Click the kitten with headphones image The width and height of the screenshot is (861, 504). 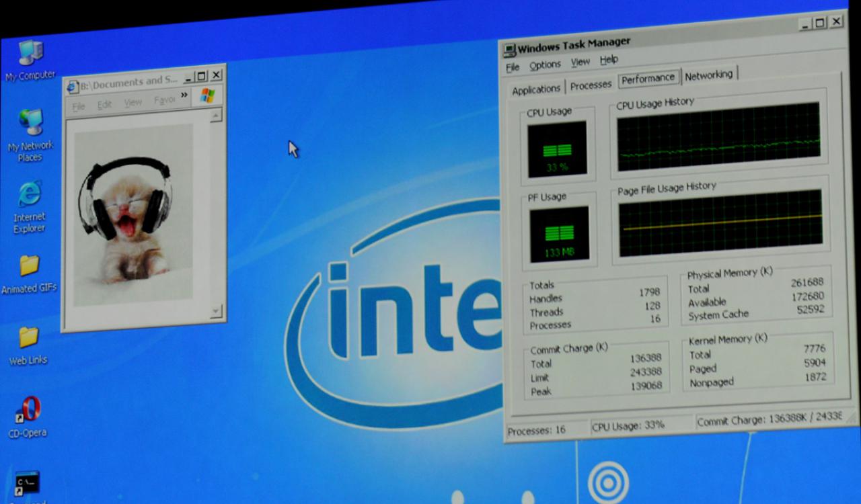click(134, 214)
